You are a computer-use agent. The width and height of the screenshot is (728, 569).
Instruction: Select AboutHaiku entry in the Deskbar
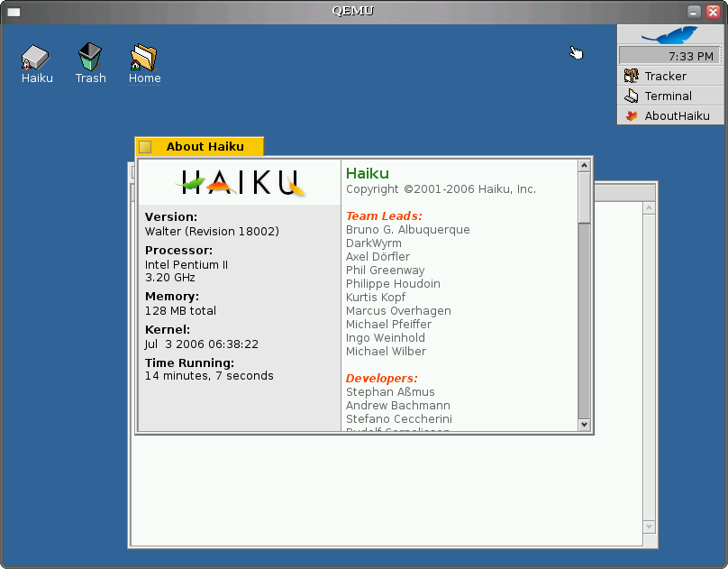coord(670,115)
